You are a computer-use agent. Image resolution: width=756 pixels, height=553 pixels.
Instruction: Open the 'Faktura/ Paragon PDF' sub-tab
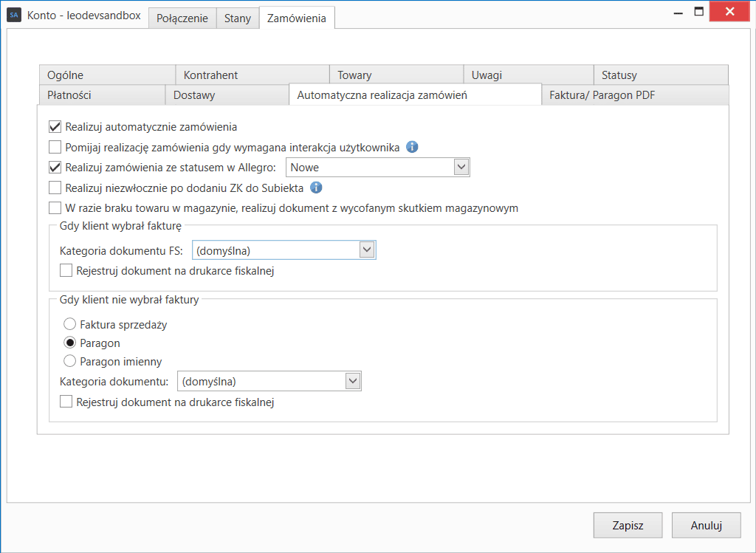[635, 95]
